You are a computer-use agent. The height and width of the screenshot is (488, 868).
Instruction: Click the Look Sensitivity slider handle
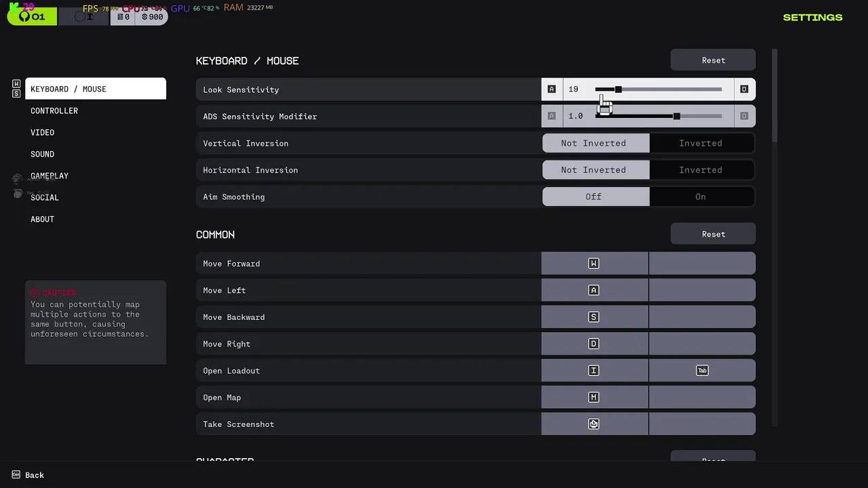tap(618, 89)
